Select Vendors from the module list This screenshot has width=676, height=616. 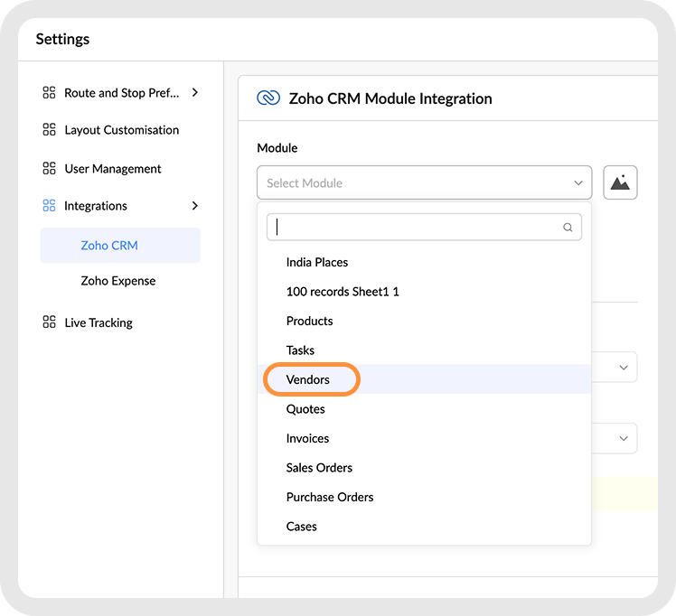(308, 380)
